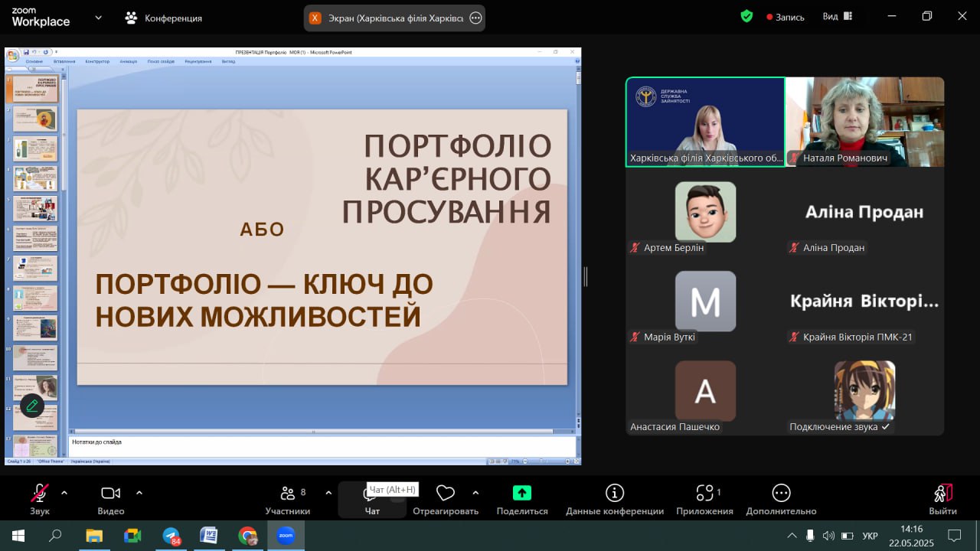This screenshot has height=551, width=980.
Task: Expand audio options arrow next to Звук
Action: (x=64, y=493)
